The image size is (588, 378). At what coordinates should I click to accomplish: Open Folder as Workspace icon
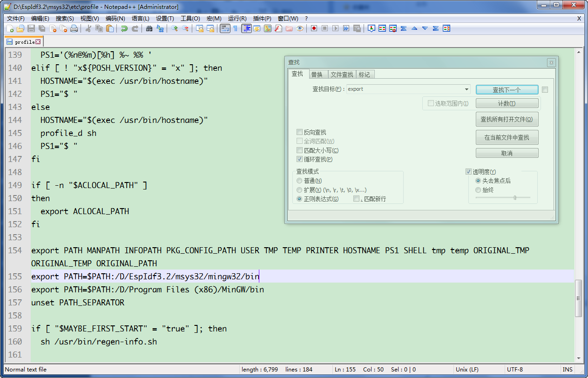[289, 28]
